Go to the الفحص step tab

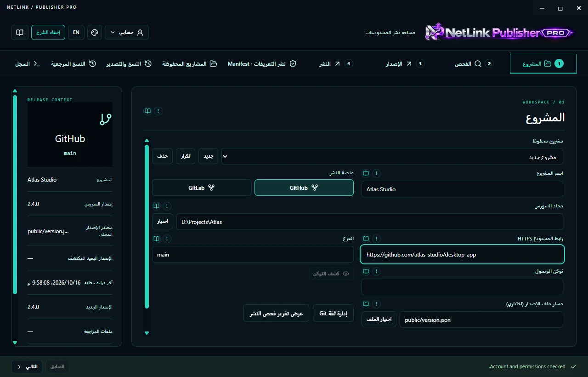click(474, 64)
